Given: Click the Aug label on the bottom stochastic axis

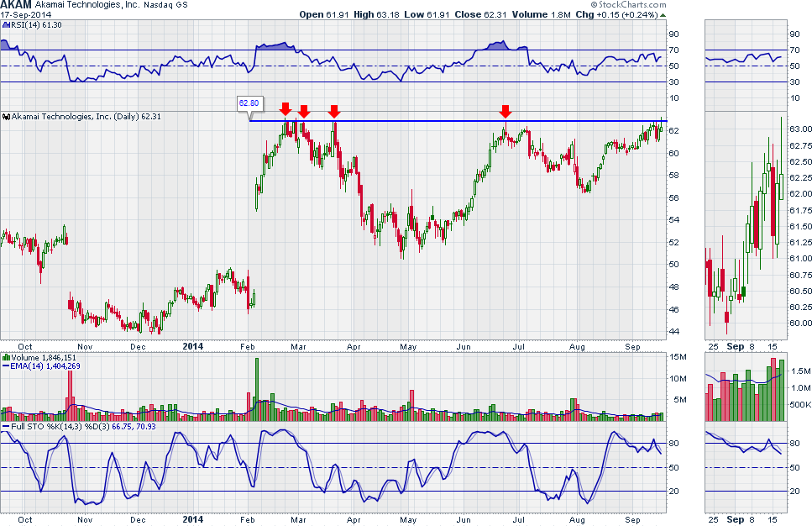Looking at the screenshot, I should 577,520.
